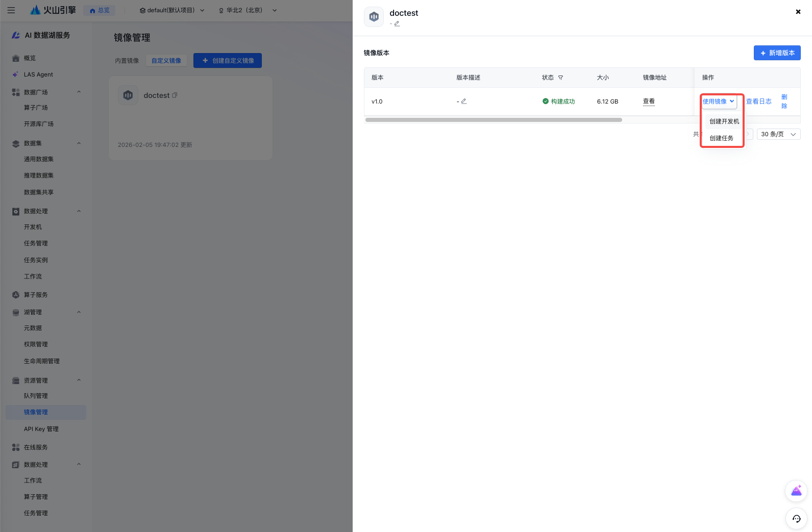
Task: Open 算子广场 in the sidebar
Action: 36,108
